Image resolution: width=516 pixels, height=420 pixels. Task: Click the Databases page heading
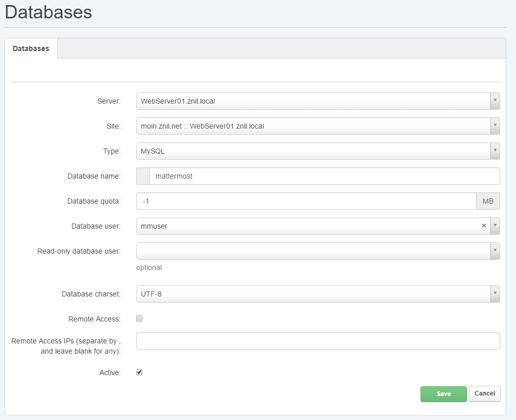[48, 12]
